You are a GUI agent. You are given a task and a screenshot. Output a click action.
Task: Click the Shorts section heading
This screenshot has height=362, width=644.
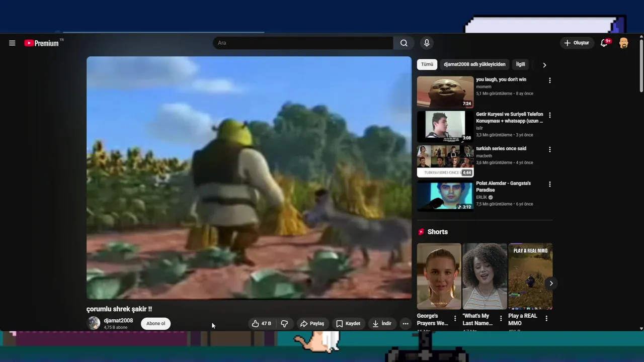click(437, 232)
